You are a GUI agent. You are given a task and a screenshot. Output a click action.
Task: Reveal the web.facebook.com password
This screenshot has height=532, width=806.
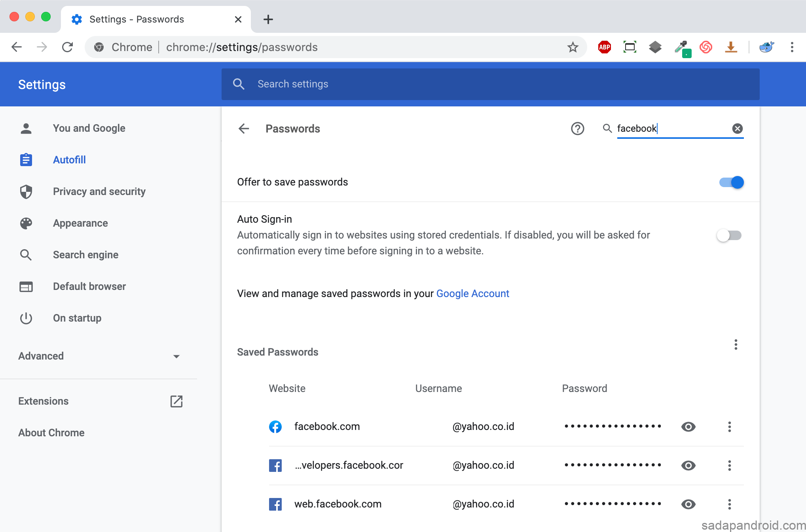click(688, 504)
